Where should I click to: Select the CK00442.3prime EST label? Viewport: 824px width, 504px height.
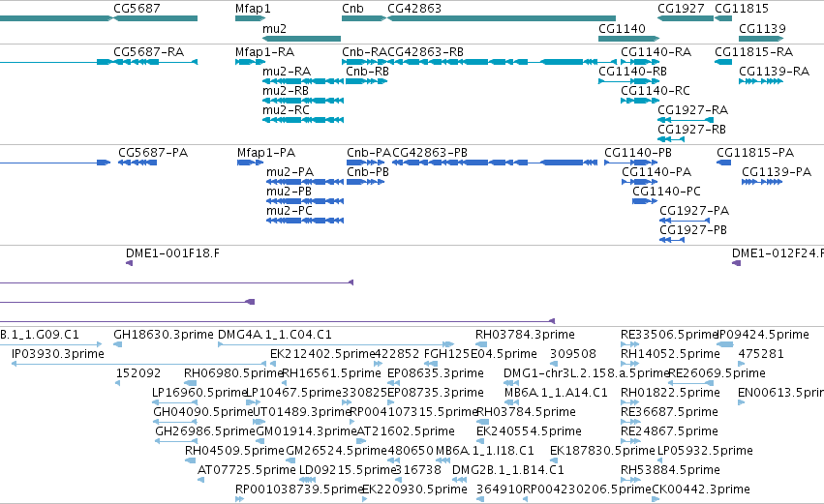pos(701,490)
